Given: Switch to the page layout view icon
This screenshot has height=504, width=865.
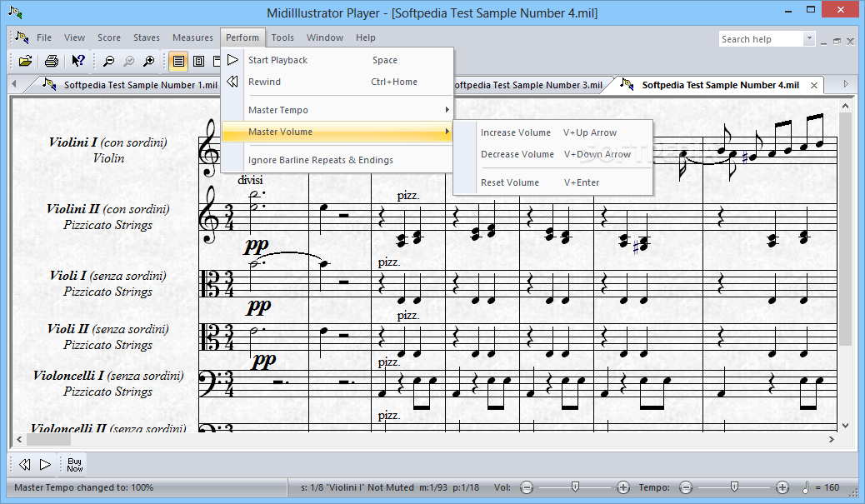Looking at the screenshot, I should [x=198, y=61].
